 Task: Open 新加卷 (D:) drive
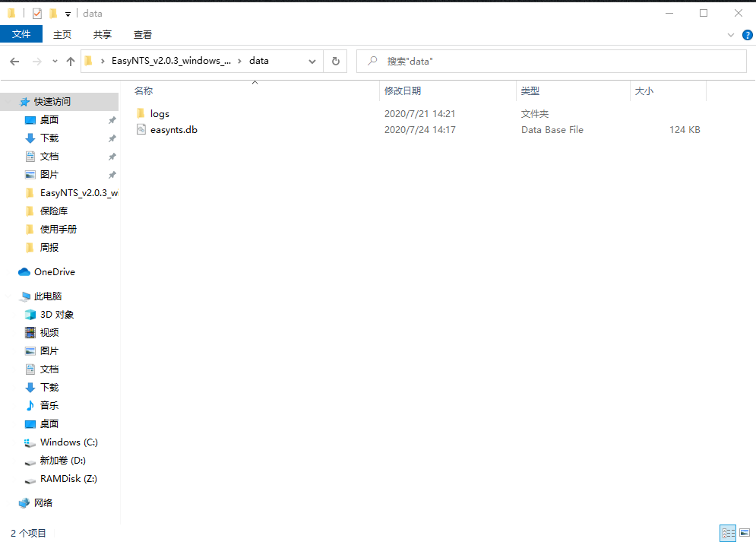click(62, 461)
